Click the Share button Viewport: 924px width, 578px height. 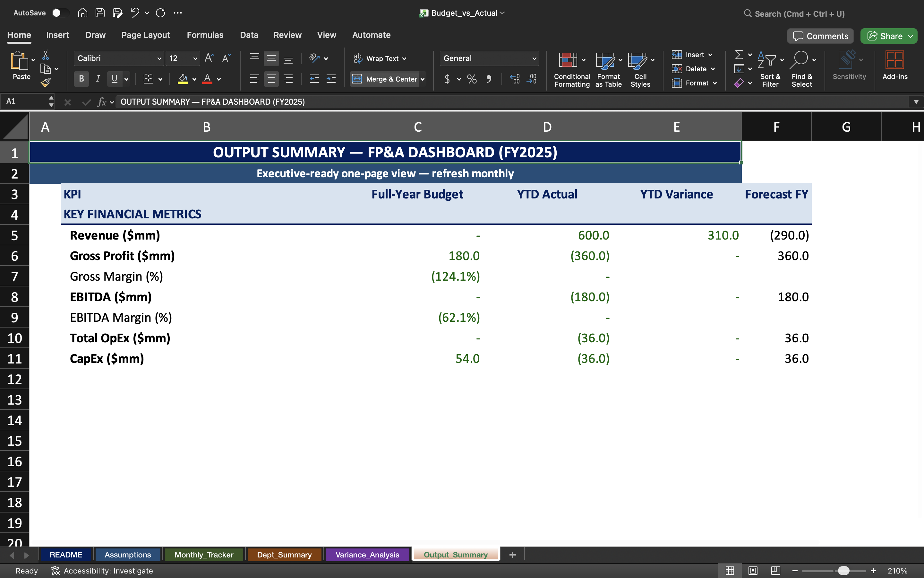889,36
